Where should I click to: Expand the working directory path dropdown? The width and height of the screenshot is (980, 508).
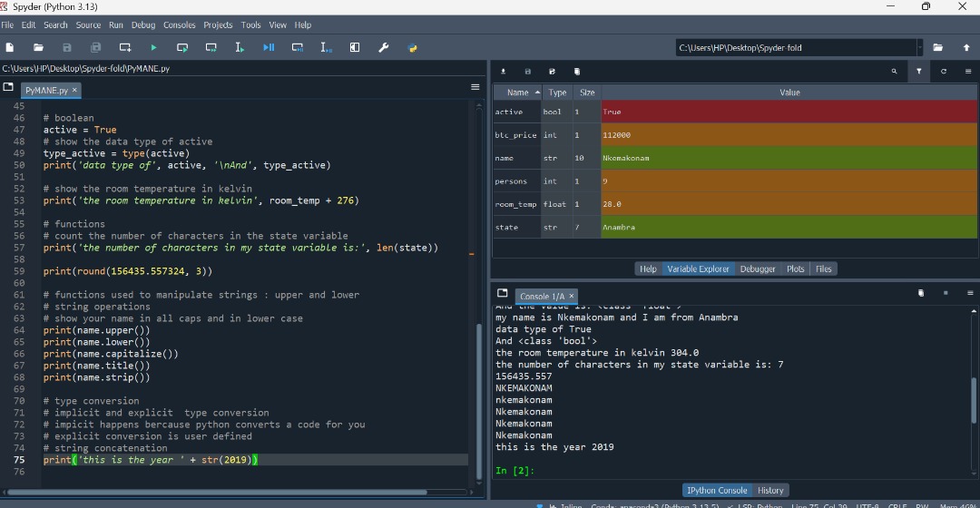tap(919, 47)
